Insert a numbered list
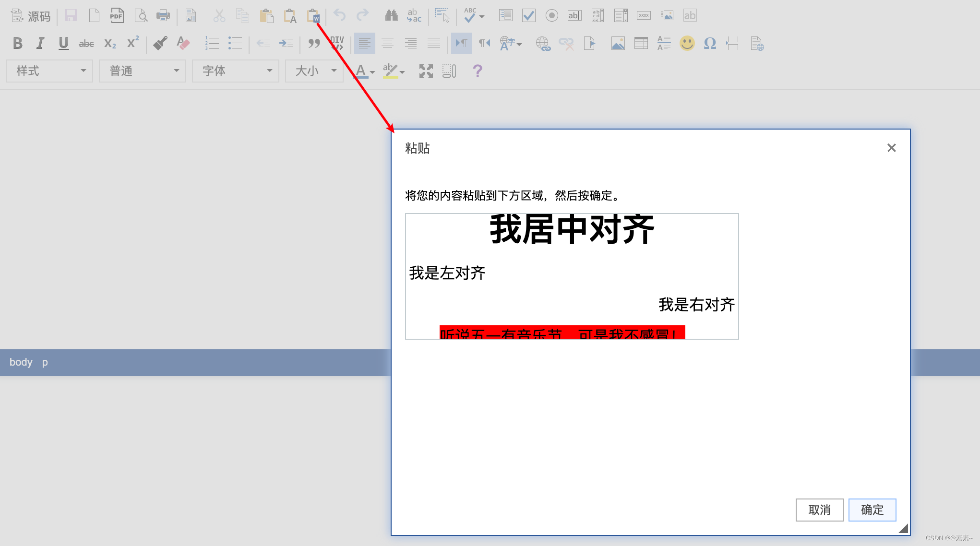Viewport: 980px width, 546px height. [212, 44]
